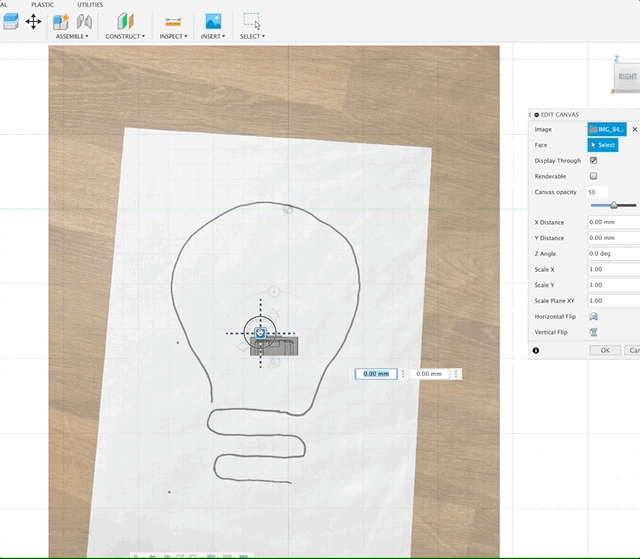Click the Select window-selection icon
640x559 pixels.
252,21
